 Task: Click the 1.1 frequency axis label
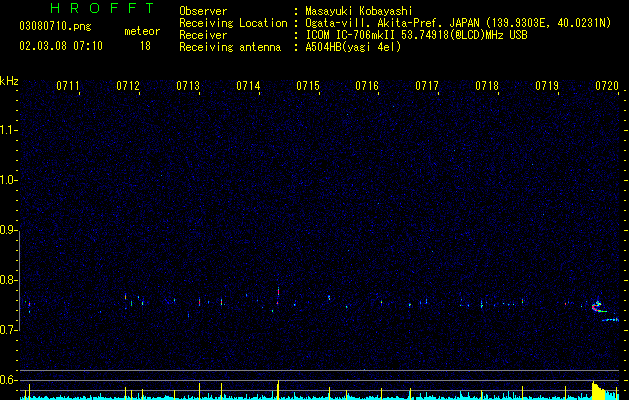coord(9,130)
